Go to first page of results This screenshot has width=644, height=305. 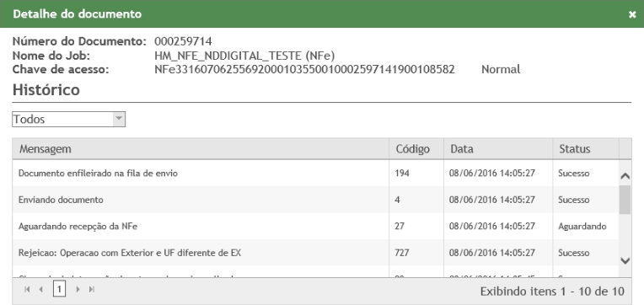pos(27,289)
